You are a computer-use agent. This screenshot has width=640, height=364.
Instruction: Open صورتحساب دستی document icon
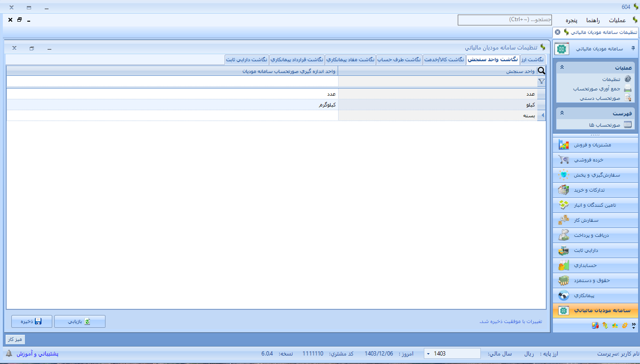coord(627,98)
